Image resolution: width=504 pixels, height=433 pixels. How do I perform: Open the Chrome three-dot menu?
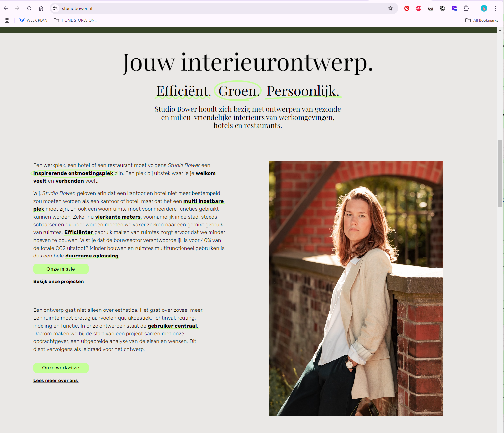coord(496,8)
